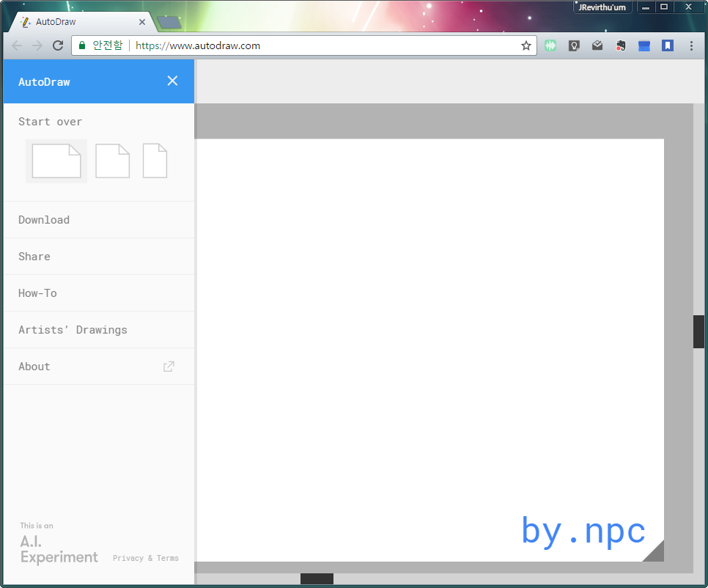Click the JRevirthu'um profile button

coord(602,7)
